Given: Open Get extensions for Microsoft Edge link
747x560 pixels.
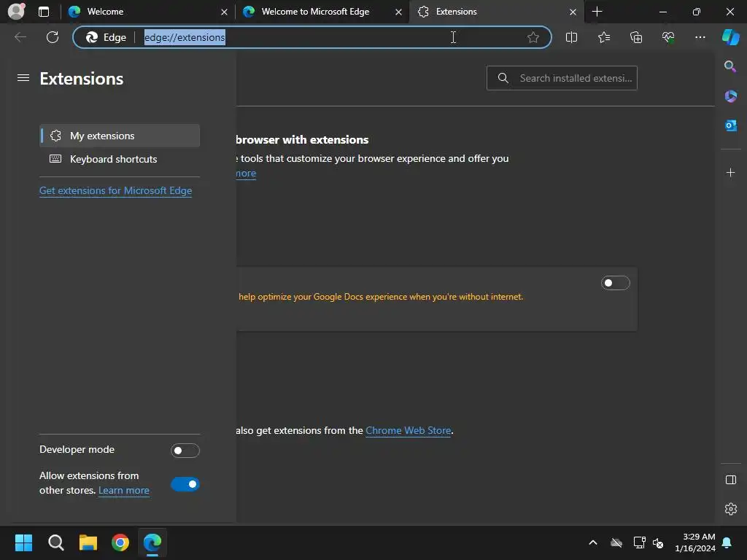Looking at the screenshot, I should [115, 190].
